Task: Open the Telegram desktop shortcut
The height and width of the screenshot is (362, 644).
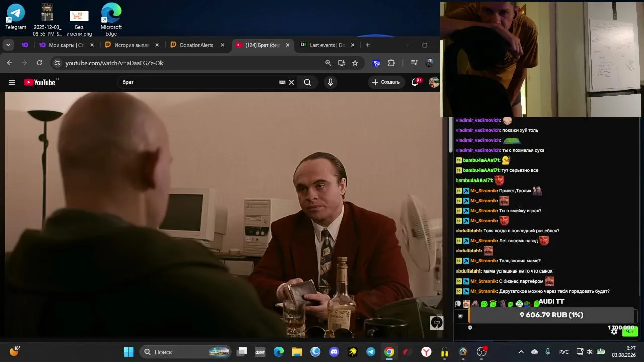Action: click(16, 17)
